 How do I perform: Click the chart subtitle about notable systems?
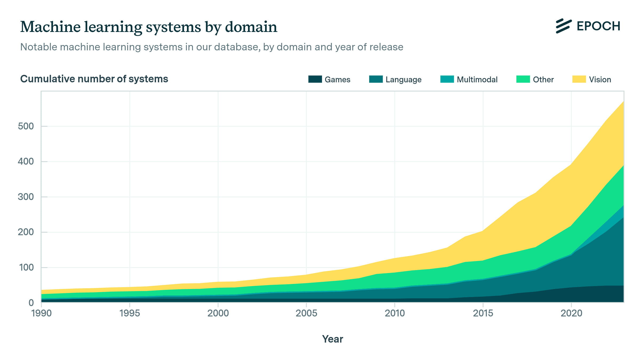(212, 47)
